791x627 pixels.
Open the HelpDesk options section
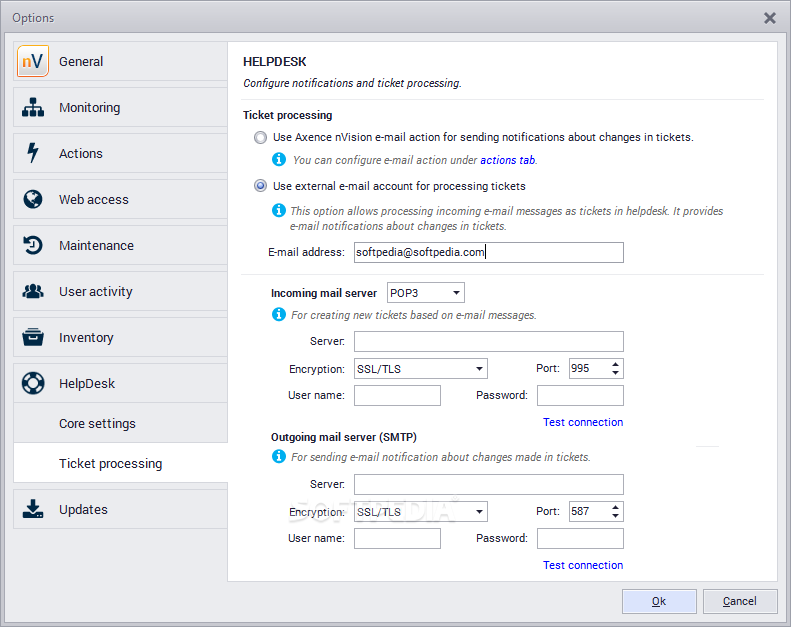[120, 383]
